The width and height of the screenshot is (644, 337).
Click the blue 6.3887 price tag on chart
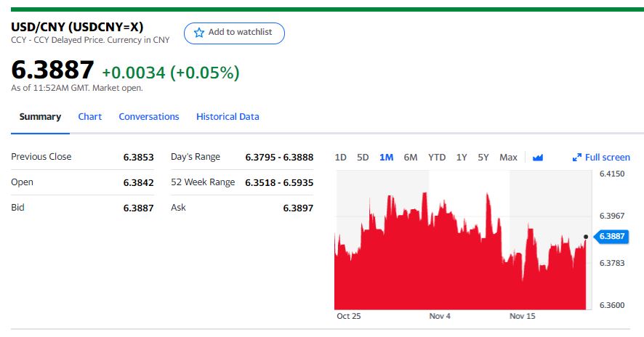[x=611, y=237]
